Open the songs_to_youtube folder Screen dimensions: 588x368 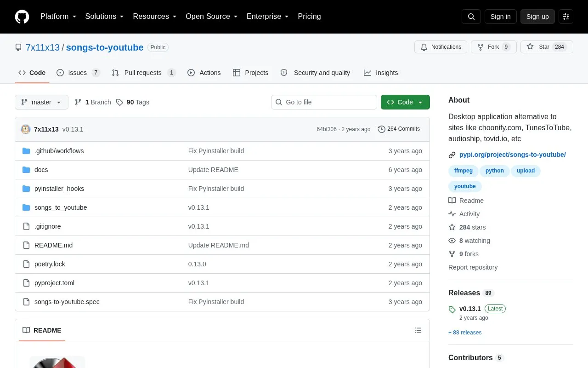[x=61, y=207]
